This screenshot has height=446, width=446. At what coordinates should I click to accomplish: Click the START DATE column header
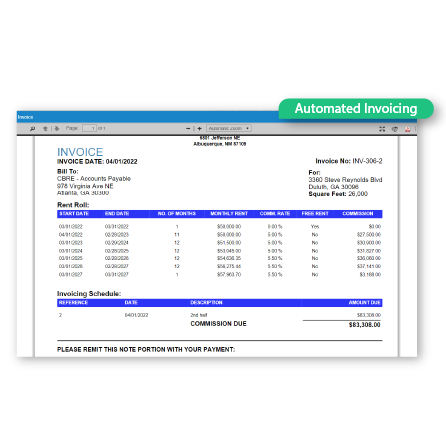pos(74,214)
